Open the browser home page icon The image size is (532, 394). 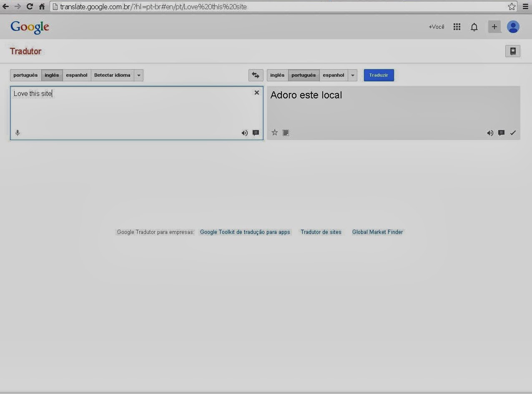(42, 7)
